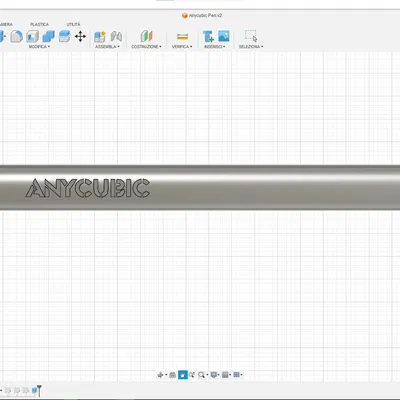This screenshot has height=400, width=400.
Task: Click the Viewports layout icon
Action: click(236, 375)
